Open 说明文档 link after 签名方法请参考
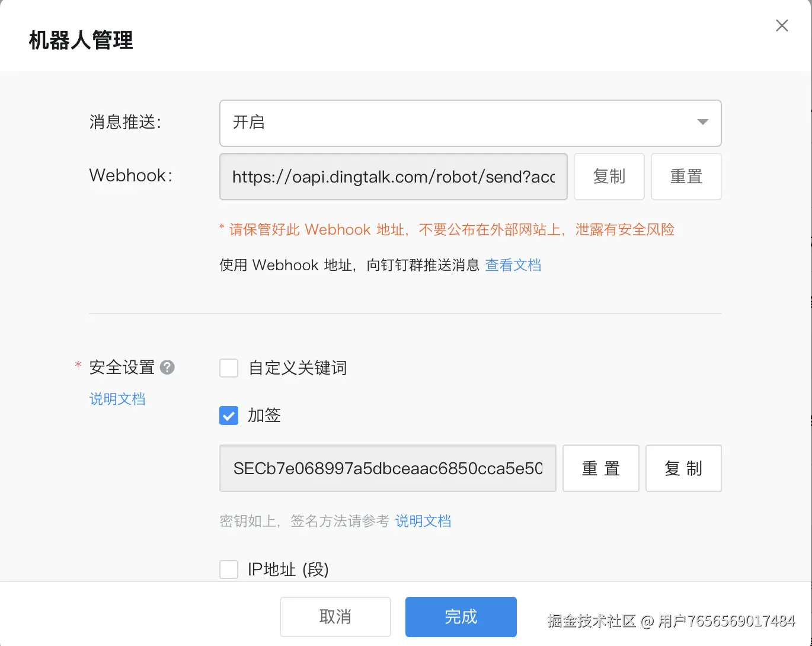812x646 pixels. pyautogui.click(x=423, y=521)
